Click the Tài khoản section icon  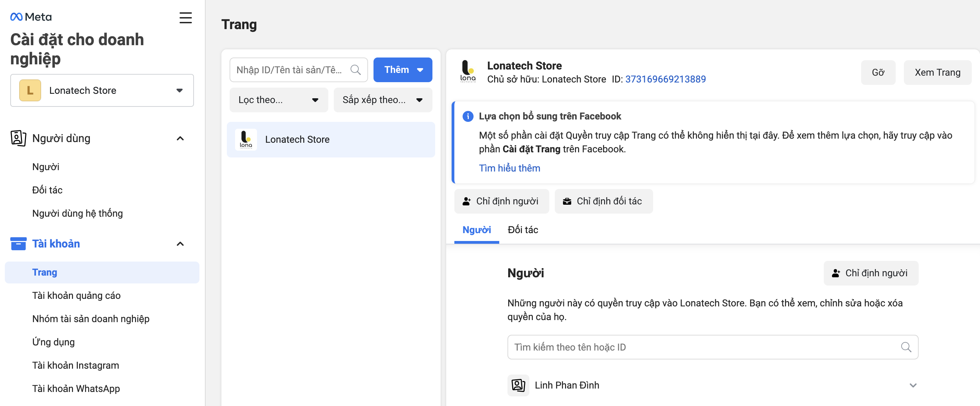click(17, 244)
